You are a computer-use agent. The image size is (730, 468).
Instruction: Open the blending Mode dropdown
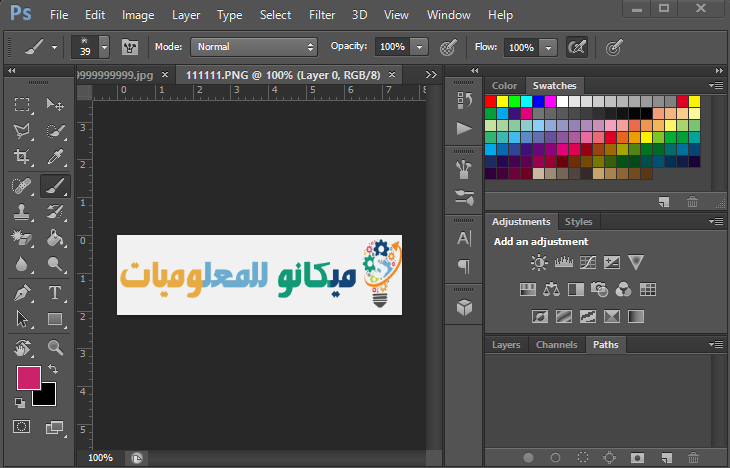(x=254, y=47)
